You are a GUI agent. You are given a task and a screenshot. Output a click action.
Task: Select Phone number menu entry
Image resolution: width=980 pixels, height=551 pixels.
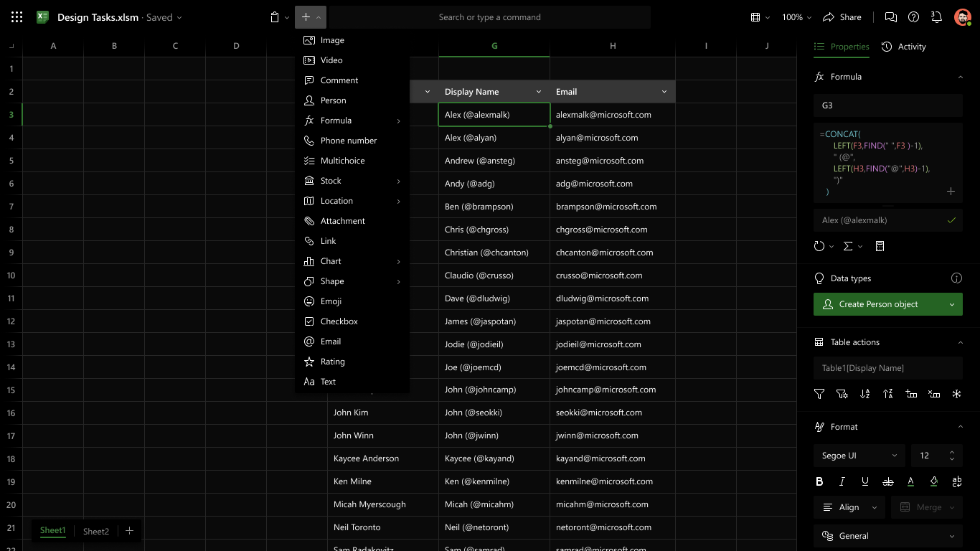coord(352,141)
